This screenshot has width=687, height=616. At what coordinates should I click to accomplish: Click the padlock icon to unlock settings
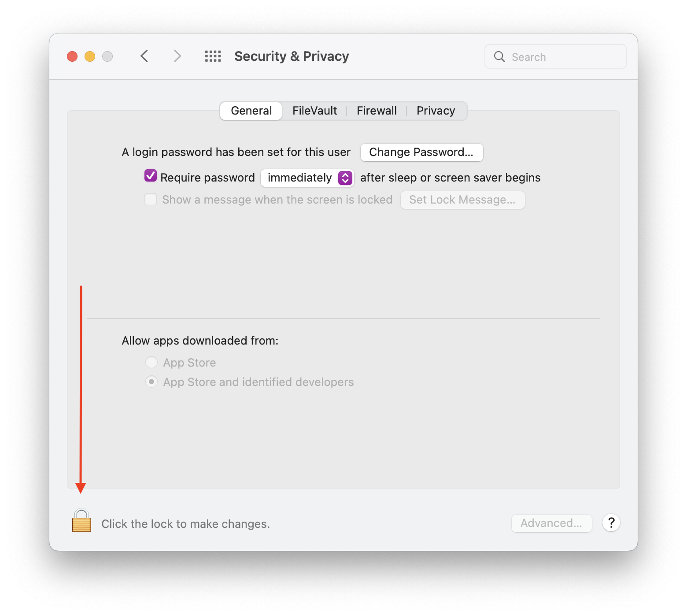click(x=81, y=521)
